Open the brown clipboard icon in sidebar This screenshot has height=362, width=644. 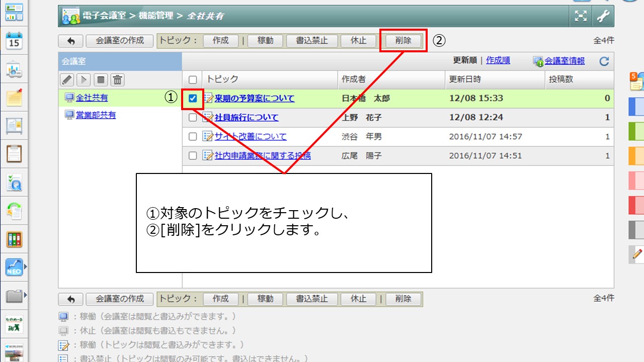pyautogui.click(x=14, y=154)
